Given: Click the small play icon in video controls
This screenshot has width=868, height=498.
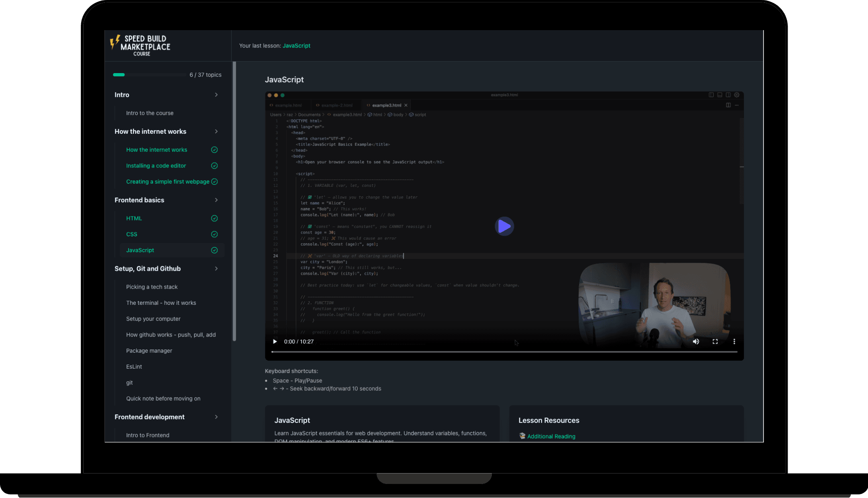Looking at the screenshot, I should 275,342.
